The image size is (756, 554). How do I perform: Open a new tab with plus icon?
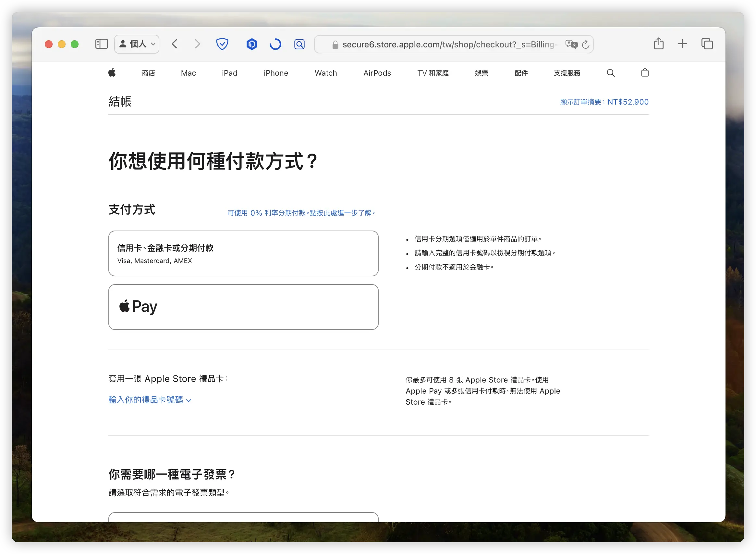coord(682,44)
